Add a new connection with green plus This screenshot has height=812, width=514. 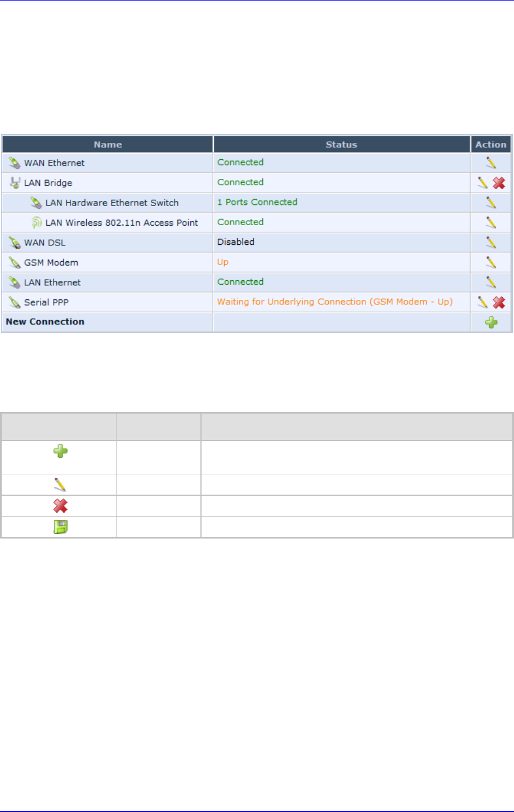tap(491, 322)
